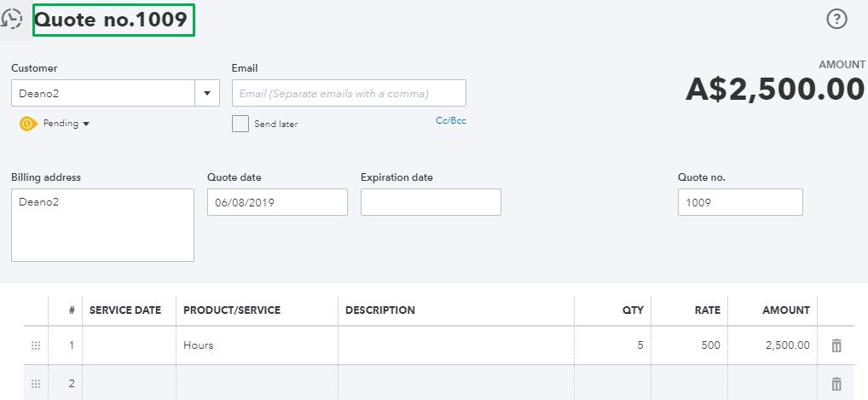Expand the Customer dropdown arrow
This screenshot has height=400, width=868.
click(208, 93)
